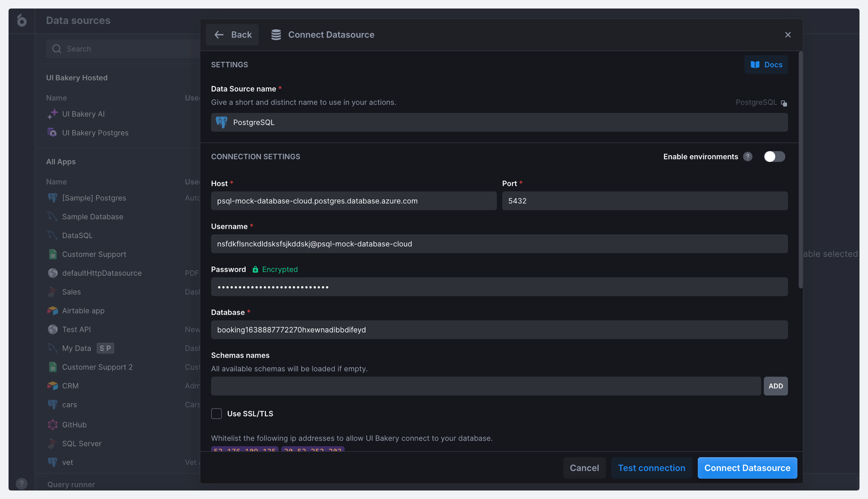Click the Enable environments help icon
The height and width of the screenshot is (499, 868).
747,157
